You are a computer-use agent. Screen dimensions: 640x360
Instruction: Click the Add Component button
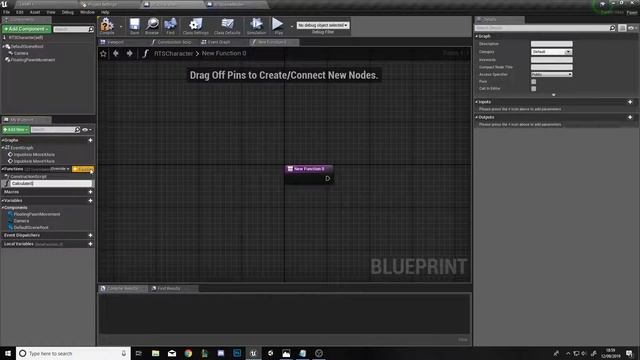(x=27, y=29)
